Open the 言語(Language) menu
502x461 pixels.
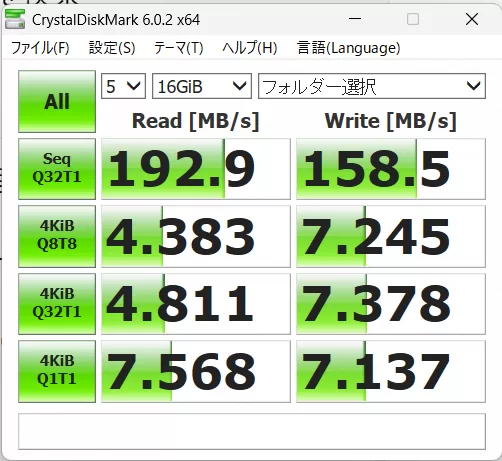(349, 48)
